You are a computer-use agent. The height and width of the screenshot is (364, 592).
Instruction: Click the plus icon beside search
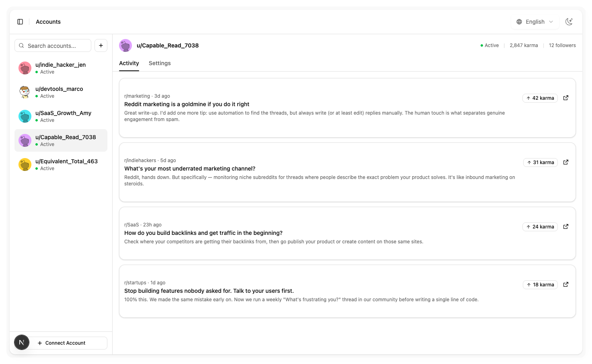pos(101,45)
